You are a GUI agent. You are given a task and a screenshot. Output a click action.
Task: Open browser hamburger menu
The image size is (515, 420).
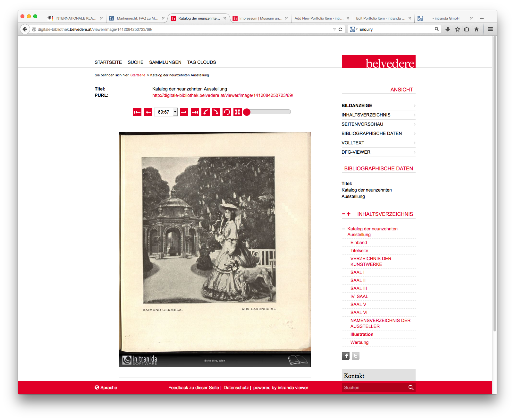(x=490, y=29)
